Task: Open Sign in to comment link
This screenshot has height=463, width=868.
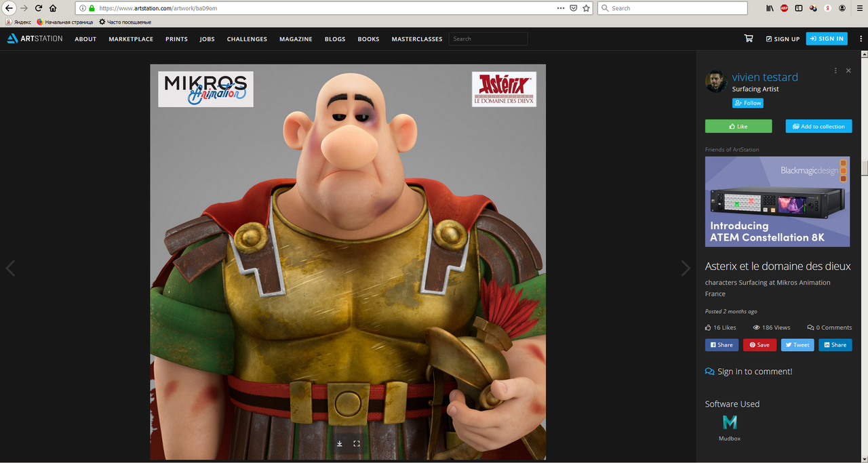Action: click(749, 371)
